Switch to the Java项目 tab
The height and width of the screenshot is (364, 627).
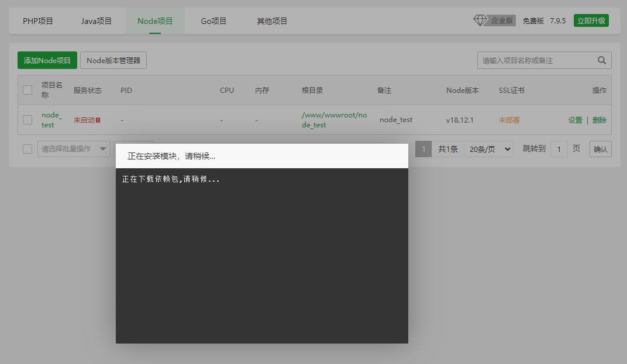click(x=96, y=21)
